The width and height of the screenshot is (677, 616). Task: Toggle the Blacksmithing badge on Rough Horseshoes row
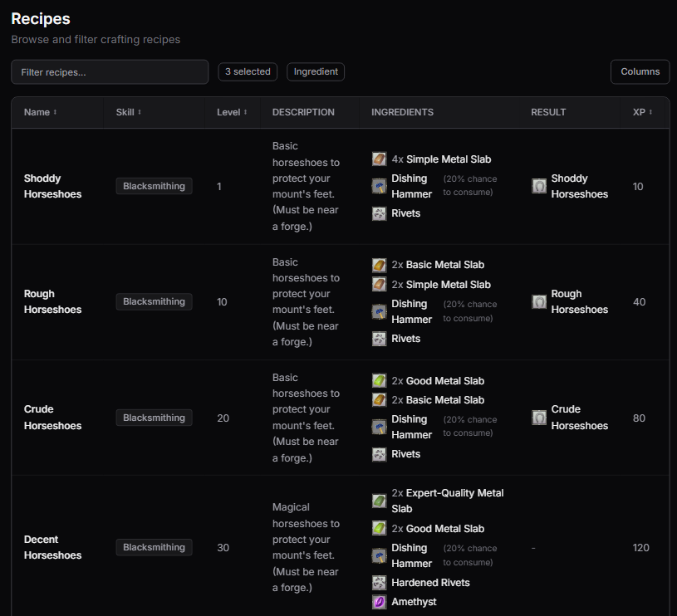(x=154, y=301)
